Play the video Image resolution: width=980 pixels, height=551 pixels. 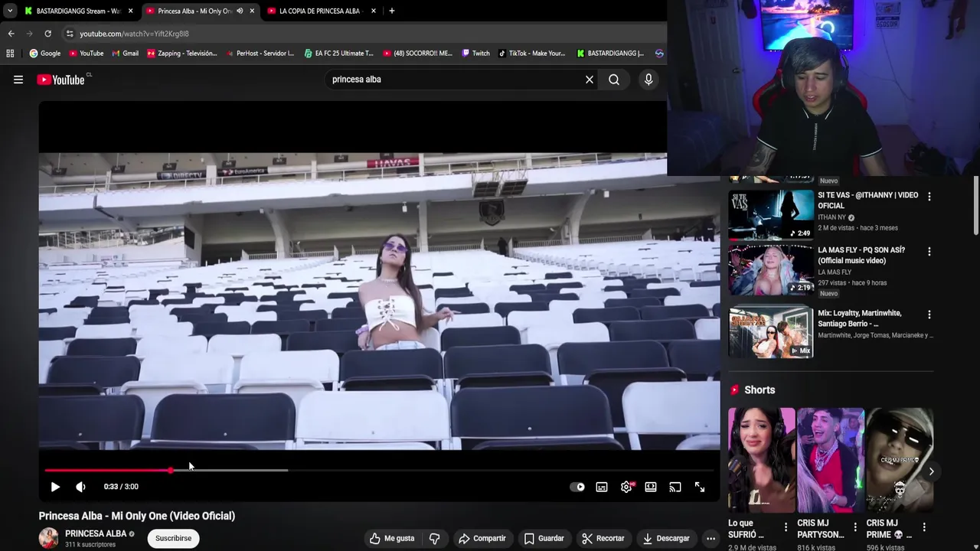[x=55, y=487]
